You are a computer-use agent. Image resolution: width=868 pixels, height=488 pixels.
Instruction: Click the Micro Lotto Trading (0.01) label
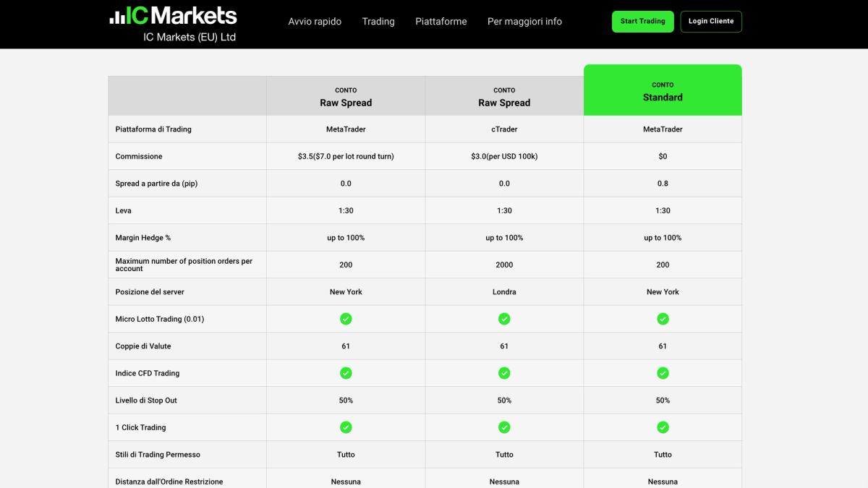click(160, 319)
